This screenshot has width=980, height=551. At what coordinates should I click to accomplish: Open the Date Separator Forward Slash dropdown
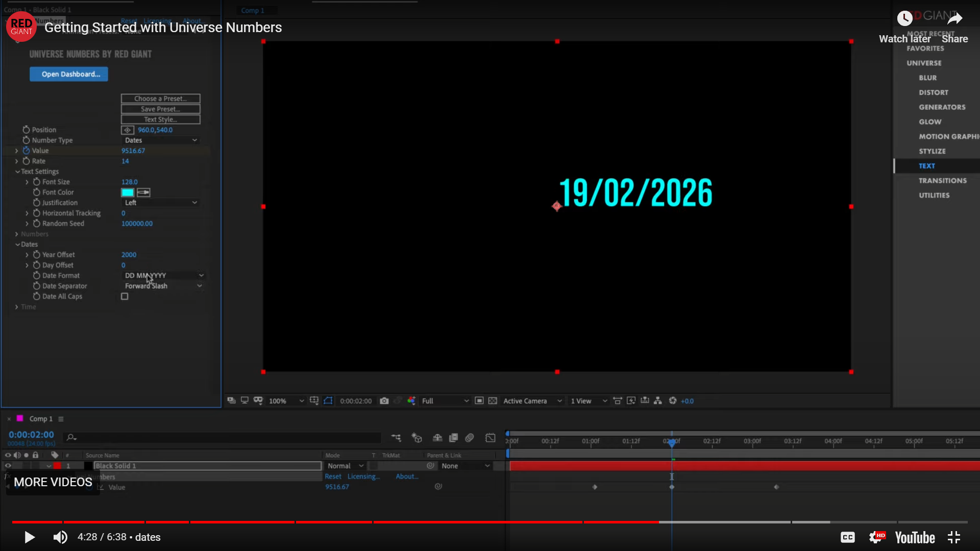tap(163, 286)
